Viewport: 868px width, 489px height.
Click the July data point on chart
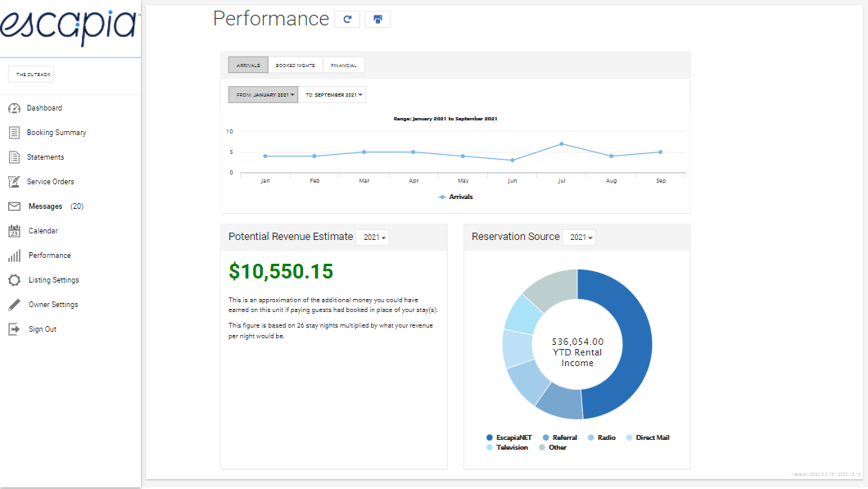[x=562, y=144]
